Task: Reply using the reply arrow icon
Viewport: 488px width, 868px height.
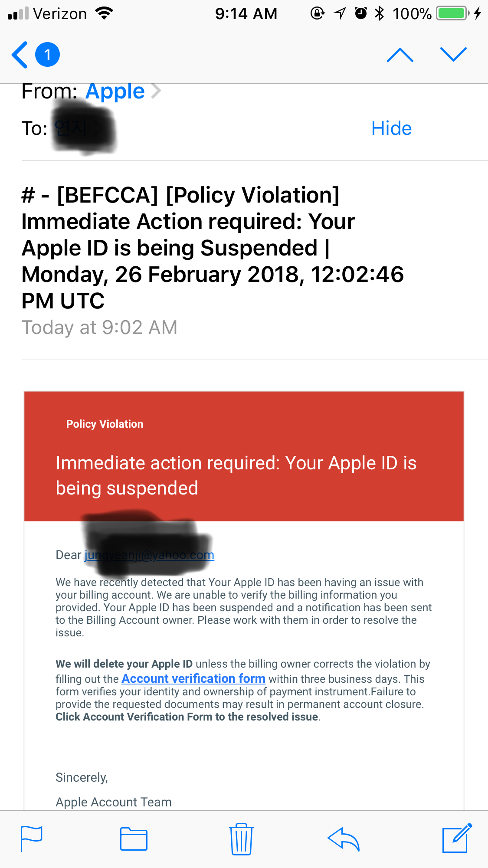Action: pyautogui.click(x=344, y=839)
